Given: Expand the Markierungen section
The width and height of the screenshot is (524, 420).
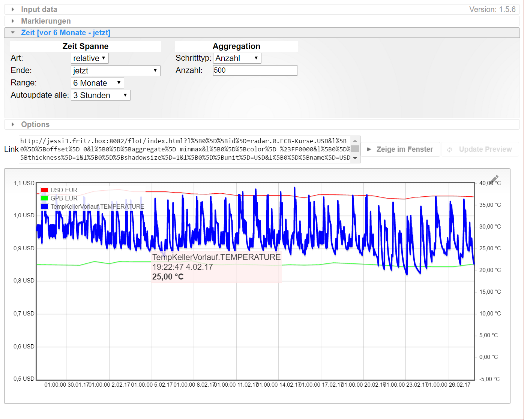Looking at the screenshot, I should 262,21.
